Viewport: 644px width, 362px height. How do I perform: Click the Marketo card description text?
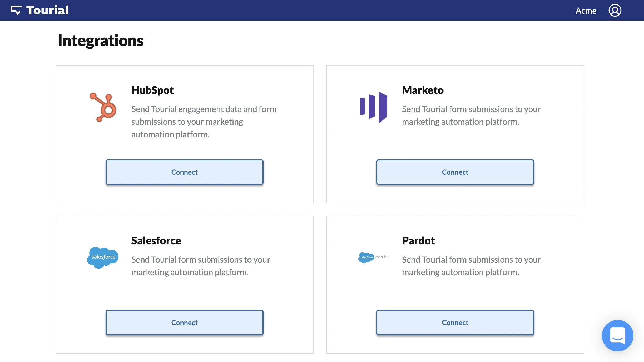click(x=472, y=115)
